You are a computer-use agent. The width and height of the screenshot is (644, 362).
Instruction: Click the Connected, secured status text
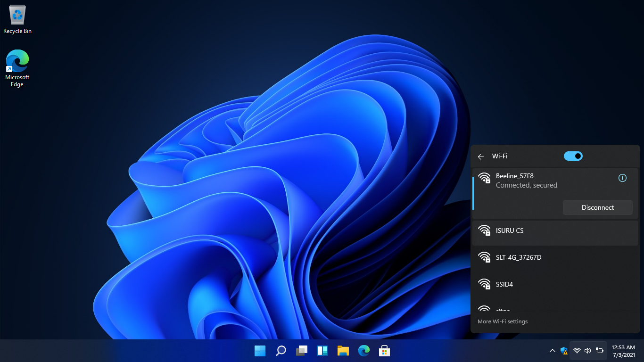click(527, 185)
